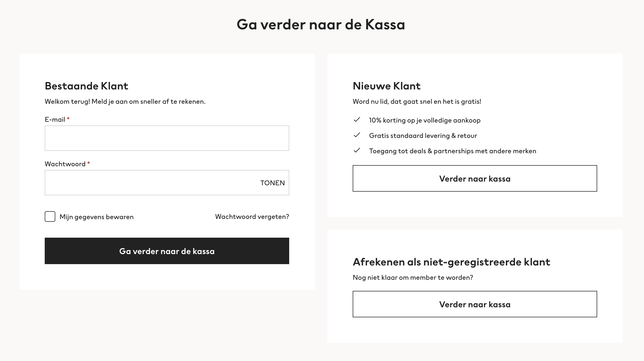The image size is (644, 361).
Task: Show password with the TONEN toggle
Action: (x=273, y=183)
